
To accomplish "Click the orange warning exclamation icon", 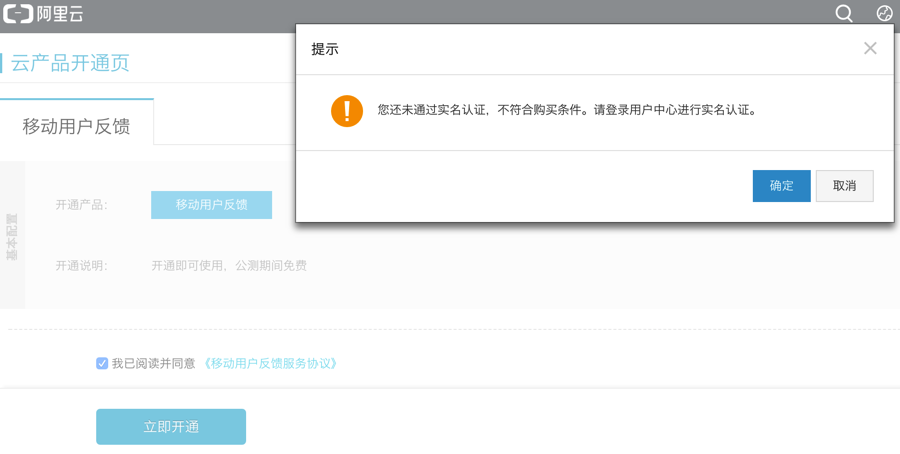I will [347, 111].
